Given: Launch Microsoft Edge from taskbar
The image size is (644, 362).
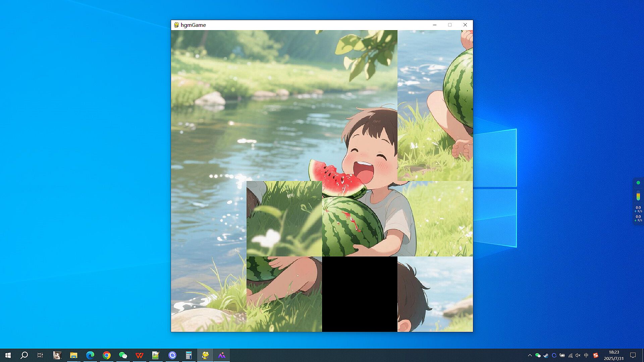Looking at the screenshot, I should [90, 355].
